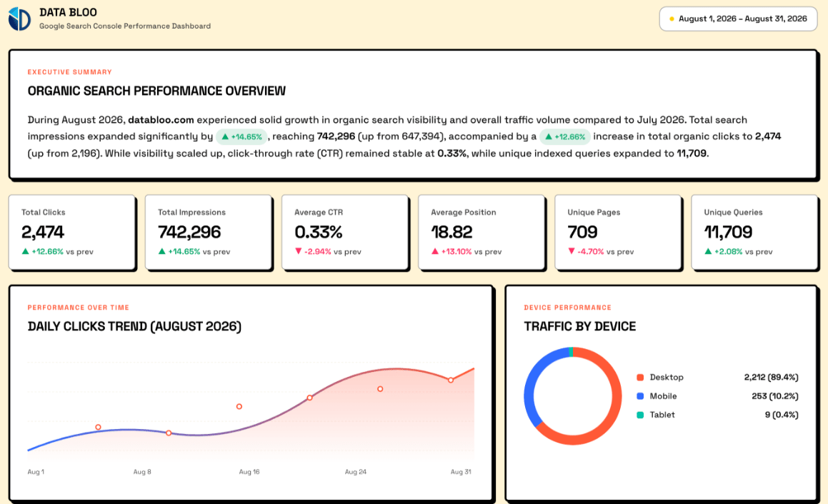Open the August 2026 date range picker

[738, 19]
